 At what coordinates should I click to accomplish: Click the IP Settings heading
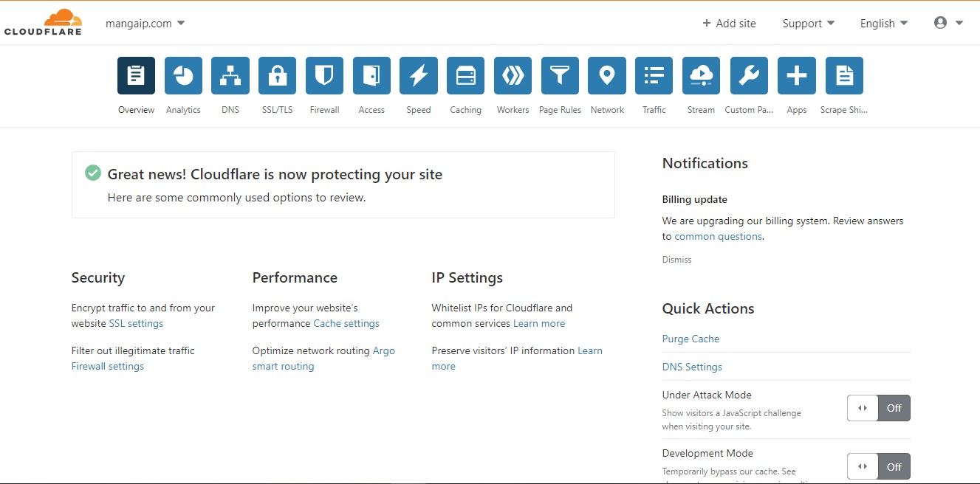[x=467, y=277]
